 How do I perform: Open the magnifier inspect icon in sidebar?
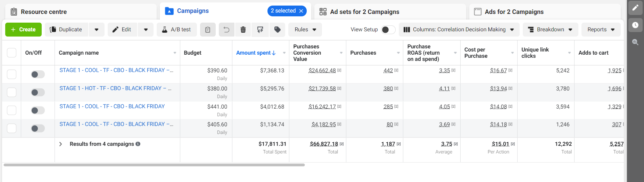pyautogui.click(x=635, y=42)
